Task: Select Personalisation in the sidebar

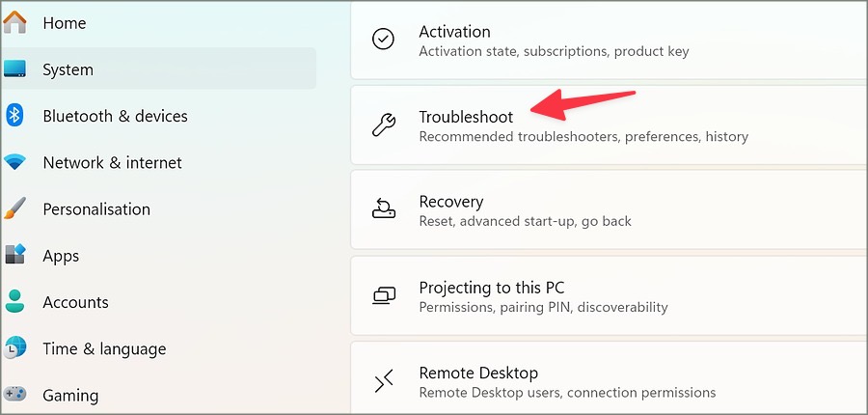Action: click(x=96, y=209)
